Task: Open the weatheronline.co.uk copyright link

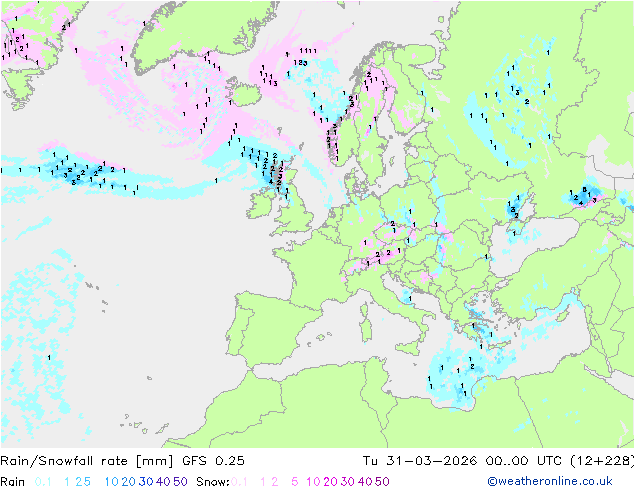Action: pos(549,481)
